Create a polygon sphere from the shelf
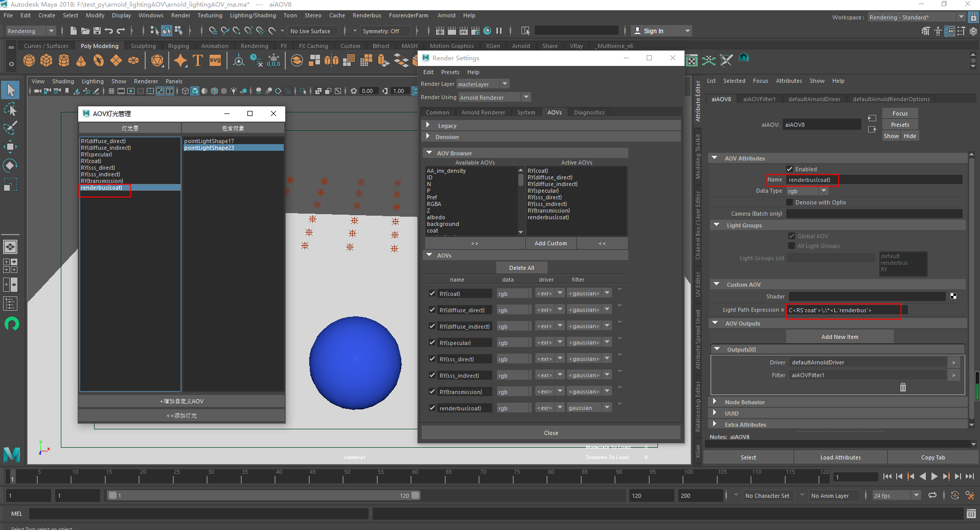 [29, 61]
